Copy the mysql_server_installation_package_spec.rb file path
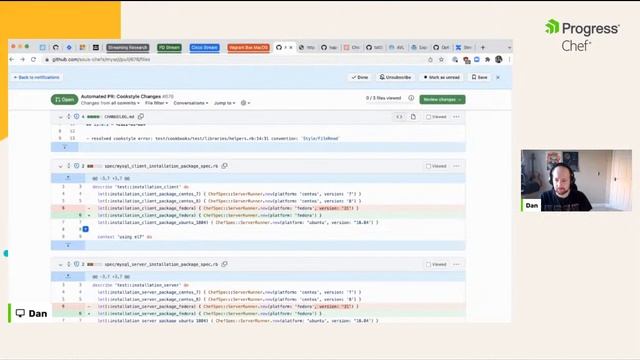 pyautogui.click(x=224, y=264)
